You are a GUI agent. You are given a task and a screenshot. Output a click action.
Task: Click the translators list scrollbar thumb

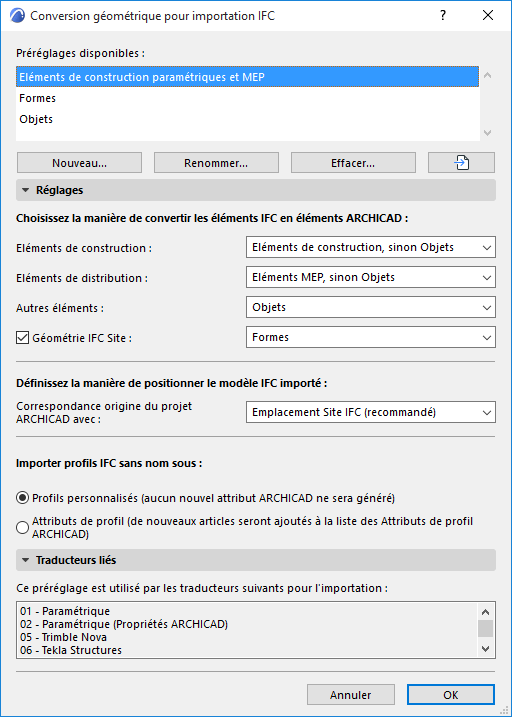(x=486, y=629)
